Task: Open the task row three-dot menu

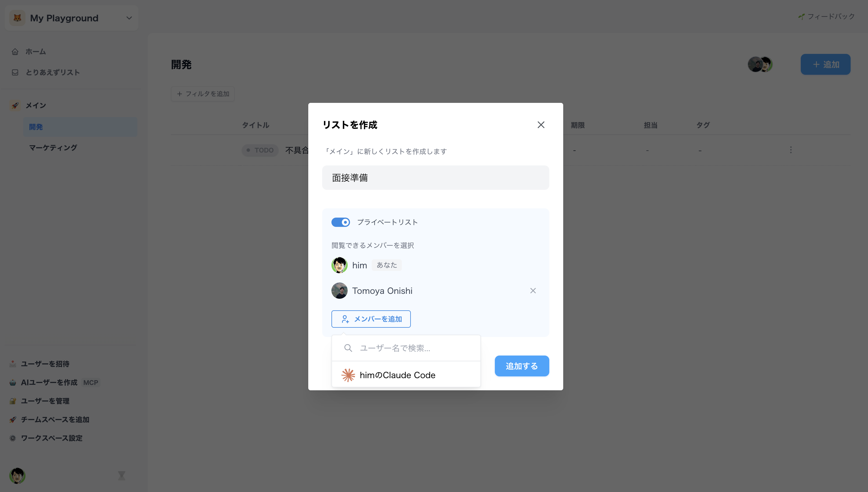Action: 791,150
